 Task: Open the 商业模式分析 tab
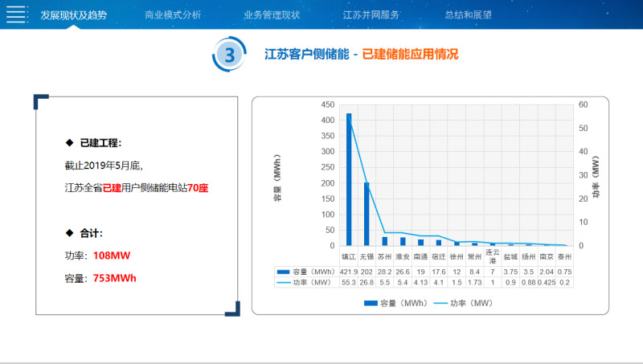pyautogui.click(x=173, y=14)
